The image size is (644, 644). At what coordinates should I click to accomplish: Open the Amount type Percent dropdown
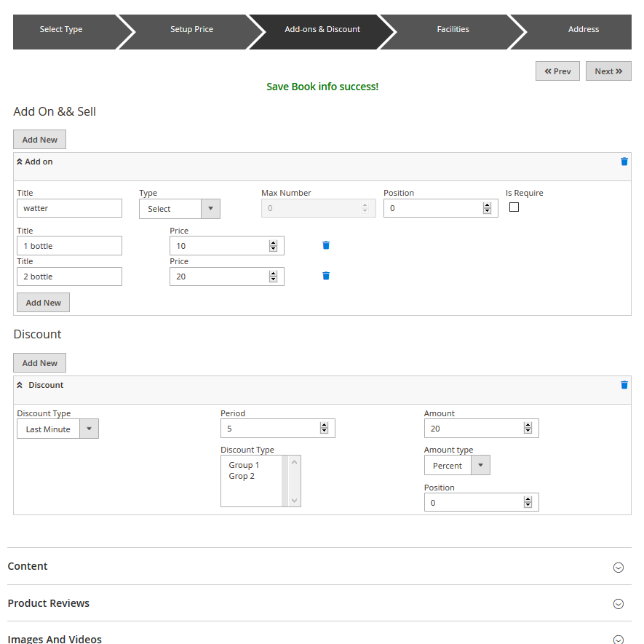pyautogui.click(x=456, y=465)
